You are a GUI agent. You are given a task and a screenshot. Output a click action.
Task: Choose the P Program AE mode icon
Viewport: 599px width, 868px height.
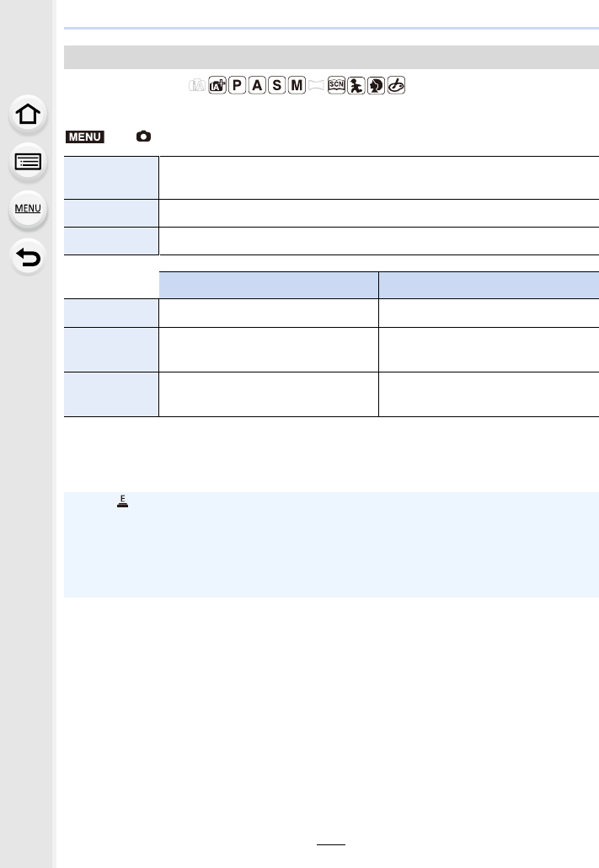(x=237, y=85)
